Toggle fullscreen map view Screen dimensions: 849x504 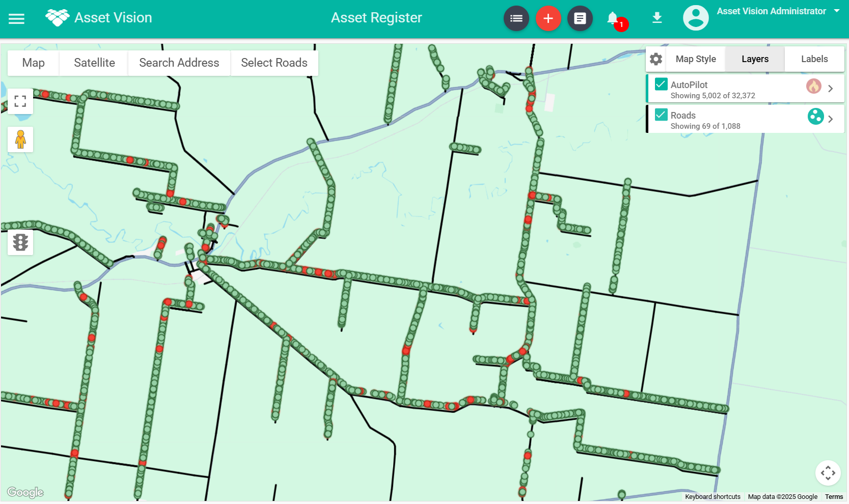click(20, 101)
